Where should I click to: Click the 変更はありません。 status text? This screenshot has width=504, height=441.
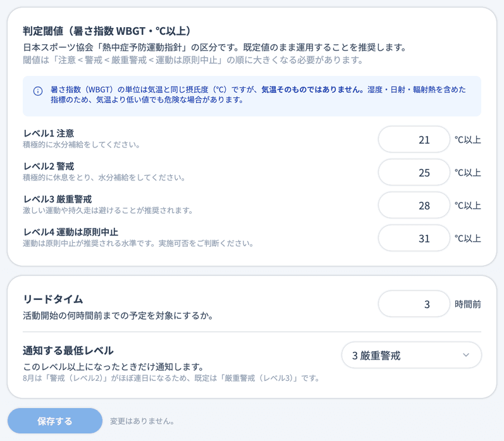tap(142, 421)
